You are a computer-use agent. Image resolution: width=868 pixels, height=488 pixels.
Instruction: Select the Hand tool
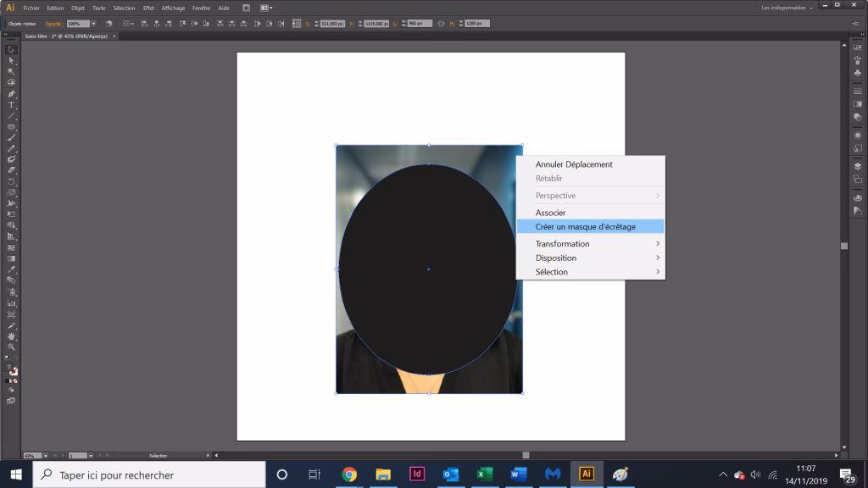(x=10, y=335)
